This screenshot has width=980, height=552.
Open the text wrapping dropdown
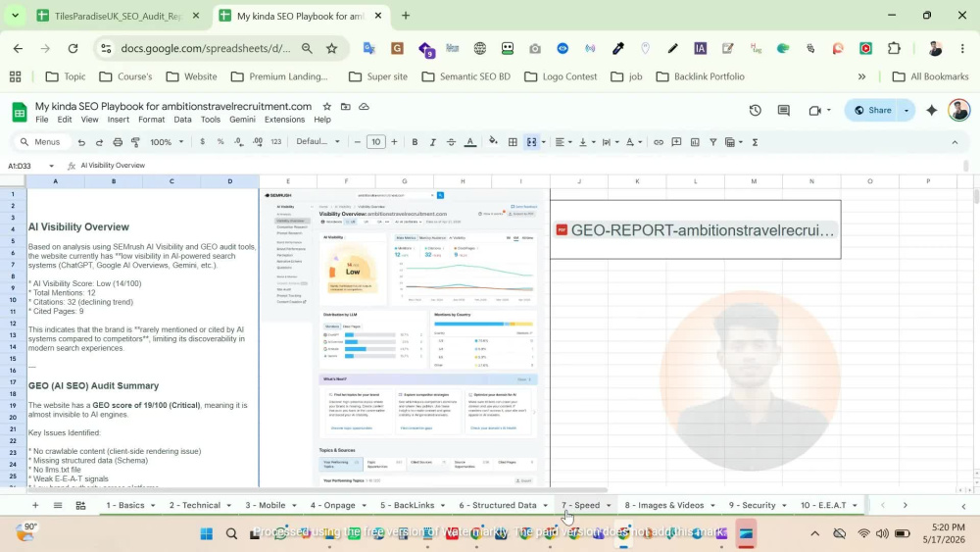[610, 142]
